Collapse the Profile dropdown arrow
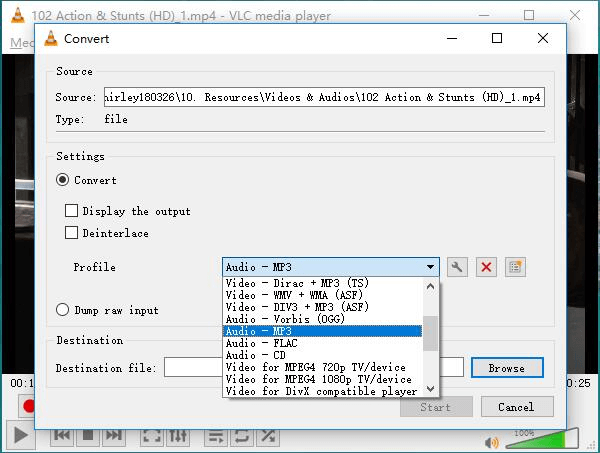This screenshot has width=600, height=453. pos(430,267)
